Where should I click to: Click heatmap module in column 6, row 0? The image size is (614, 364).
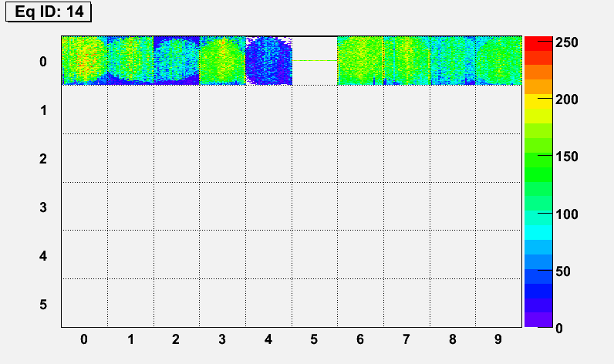point(361,61)
